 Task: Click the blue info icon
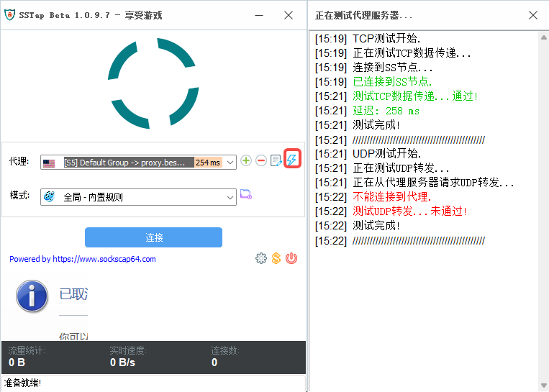click(32, 296)
